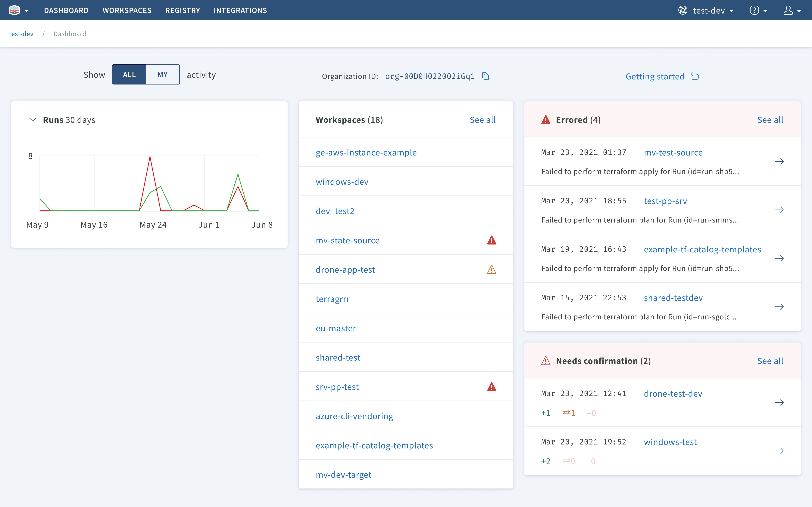Copy the Organization ID to clipboard
Screen dimensions: 812x507
click(485, 76)
